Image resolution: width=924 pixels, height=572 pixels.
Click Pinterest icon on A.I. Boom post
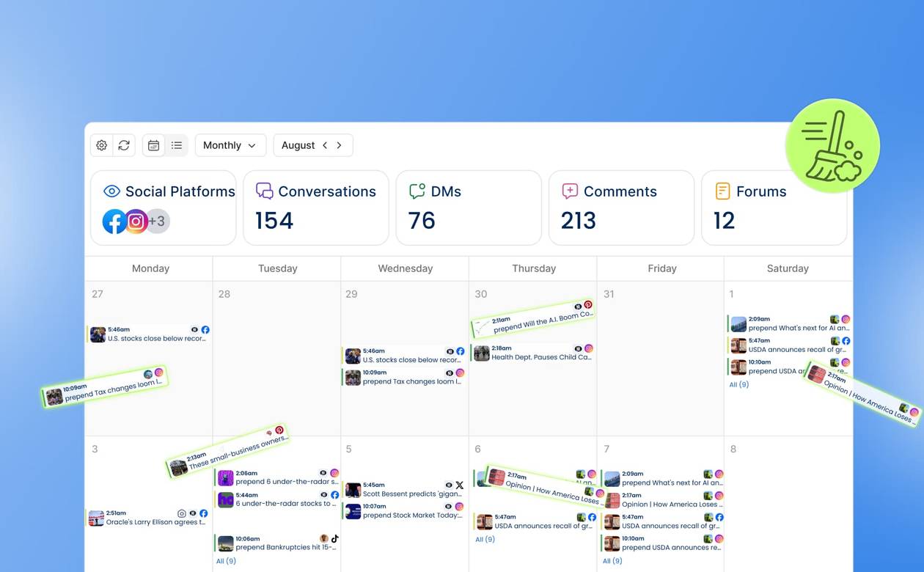[587, 304]
